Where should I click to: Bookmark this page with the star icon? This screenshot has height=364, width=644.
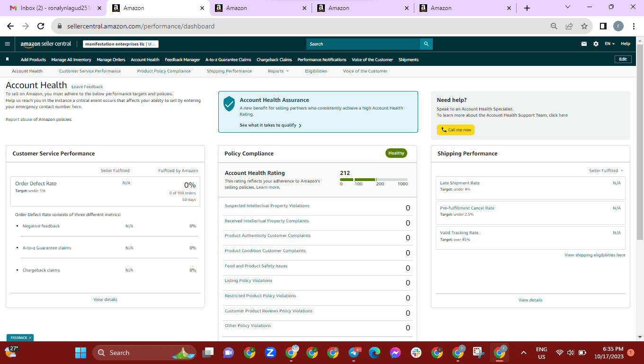[x=584, y=26]
